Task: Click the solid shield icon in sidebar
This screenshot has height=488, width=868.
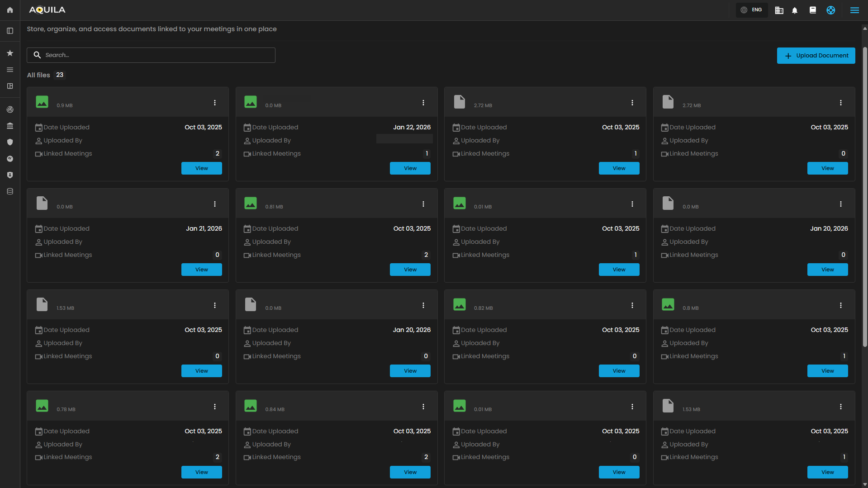Action: (10, 142)
